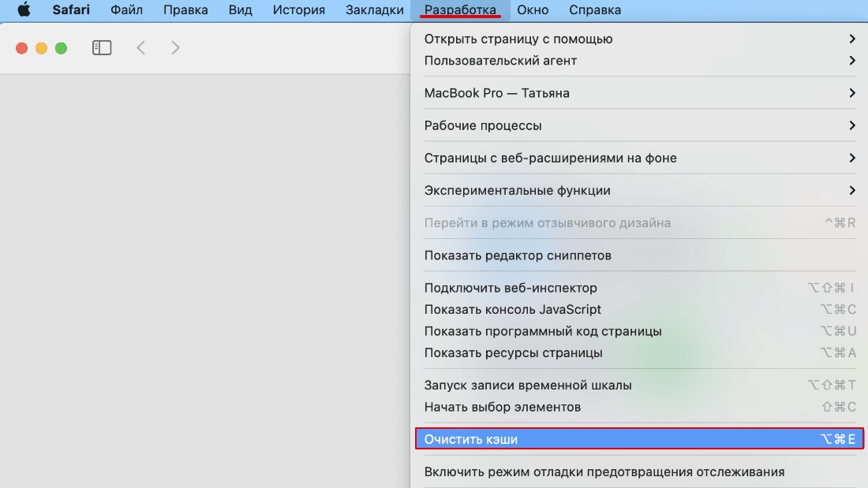
Task: Minimize the Safari window with yellow button
Action: point(42,48)
